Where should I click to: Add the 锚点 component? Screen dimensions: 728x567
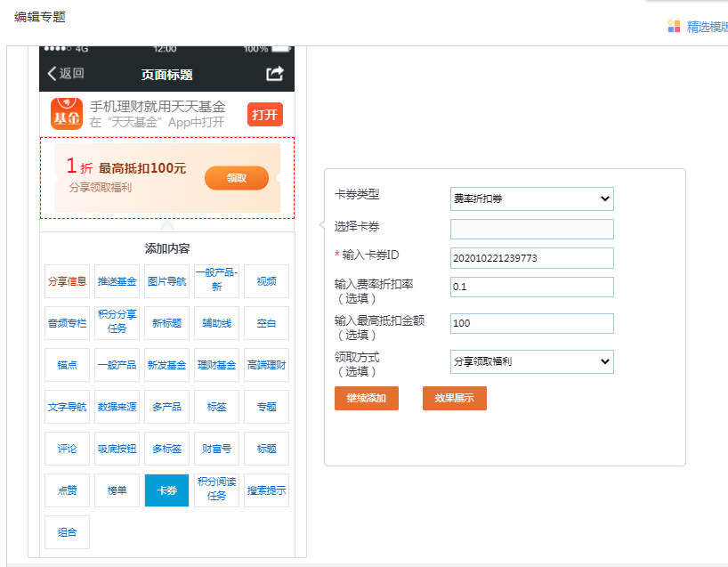(x=68, y=365)
